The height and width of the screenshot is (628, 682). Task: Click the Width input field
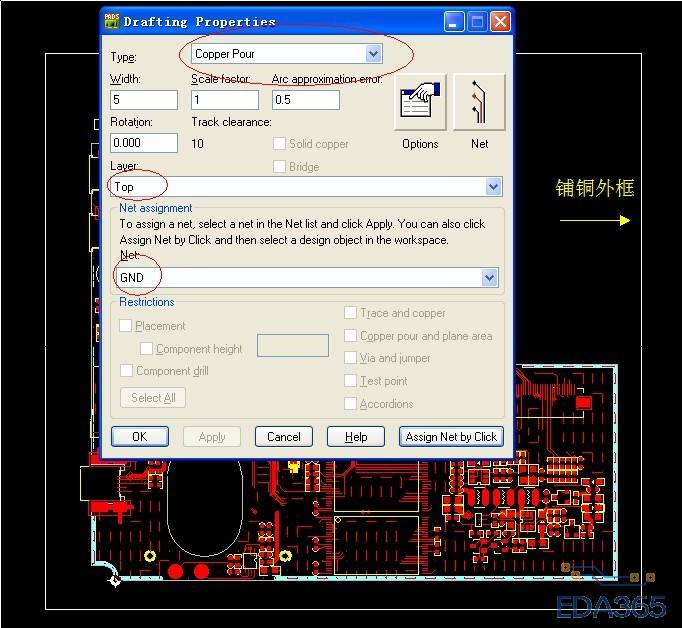144,100
